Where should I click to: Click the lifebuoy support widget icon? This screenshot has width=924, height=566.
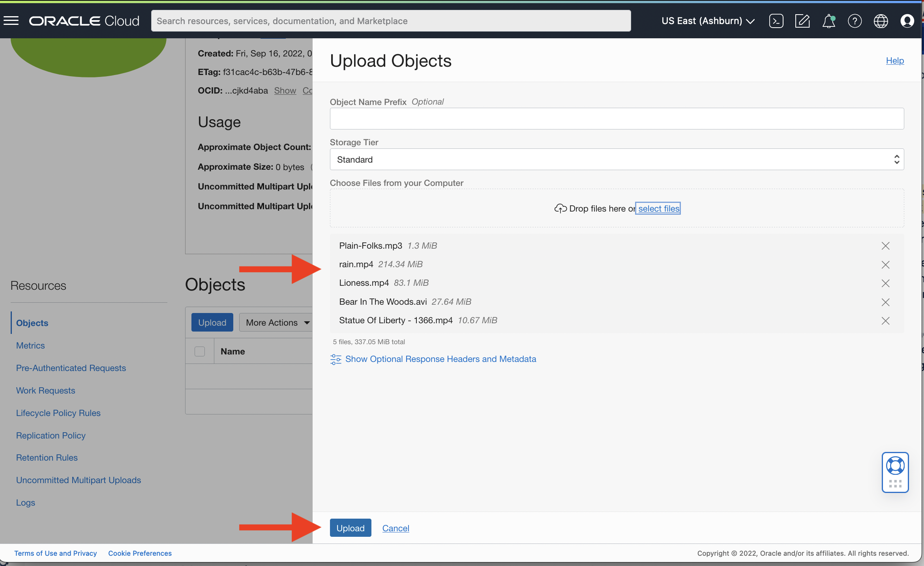pos(895,466)
